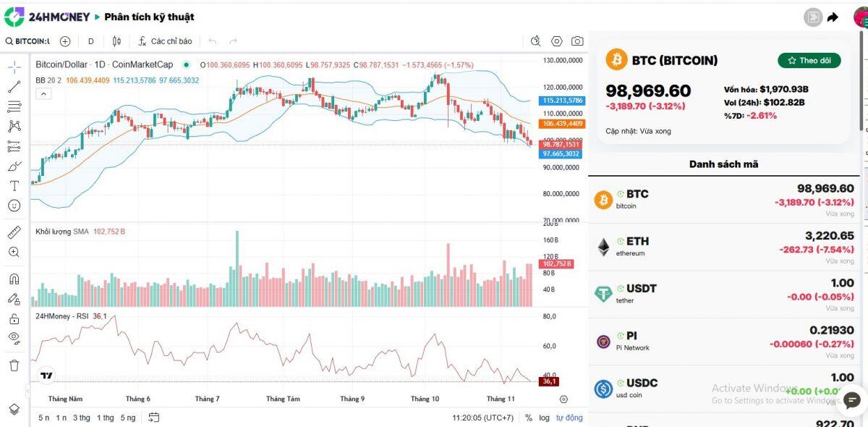Screen dimensions: 868x427
Task: Add a compare symbol with plus icon
Action: 64,41
